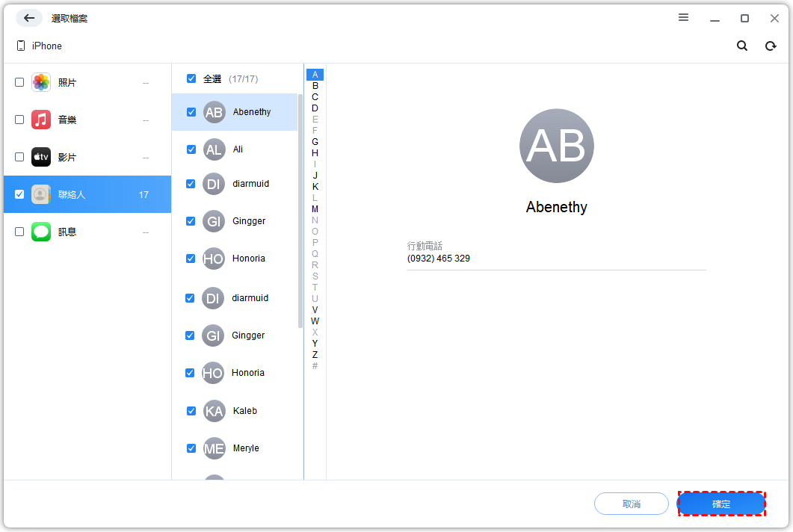Click the Music app icon

41,120
